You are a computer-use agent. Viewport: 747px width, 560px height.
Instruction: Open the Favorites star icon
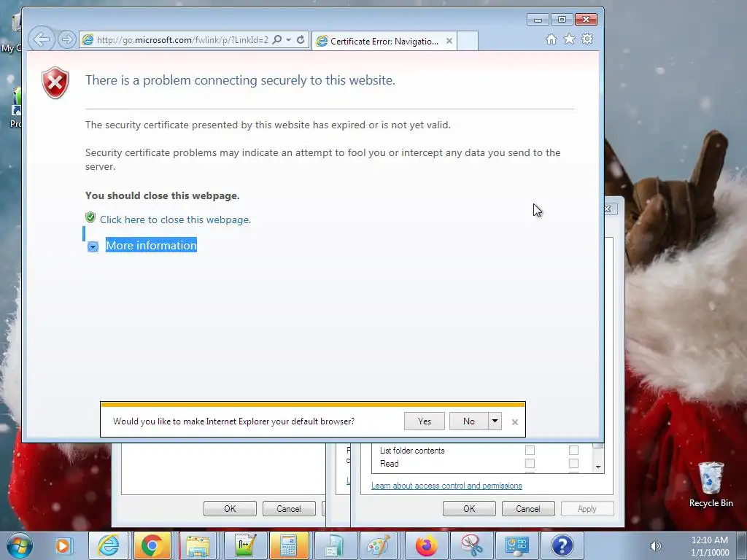click(x=569, y=39)
